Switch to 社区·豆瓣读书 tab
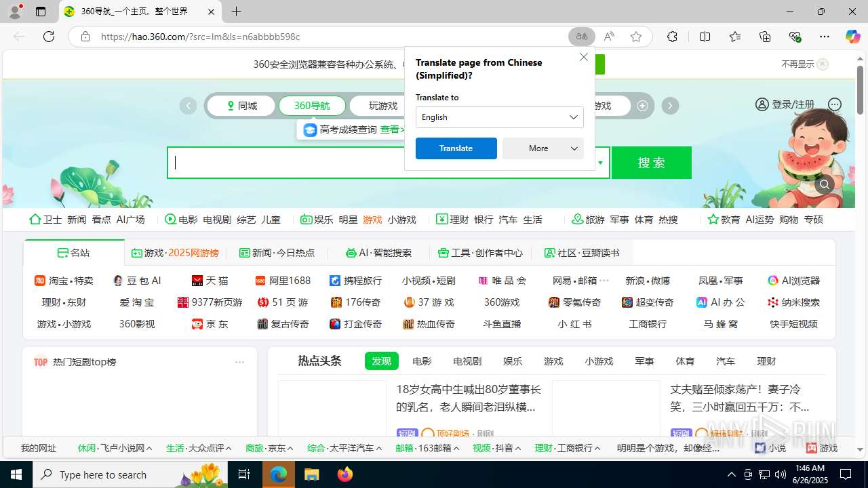Screen dimensions: 868x488 pos(582,253)
